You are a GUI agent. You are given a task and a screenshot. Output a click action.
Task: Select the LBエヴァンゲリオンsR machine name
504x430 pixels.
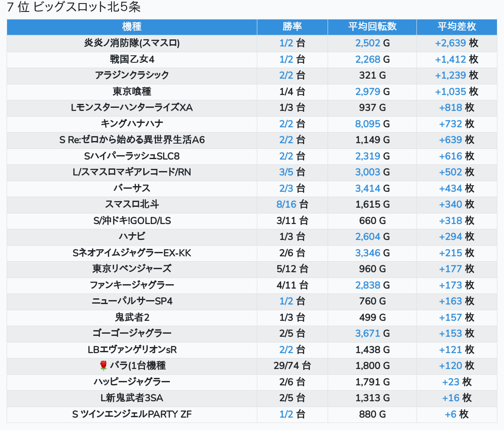pos(132,350)
